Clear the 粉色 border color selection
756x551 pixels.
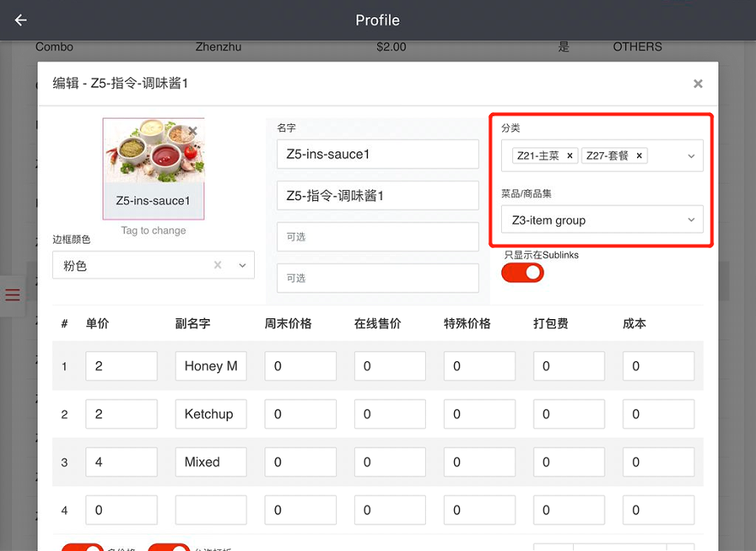[218, 265]
